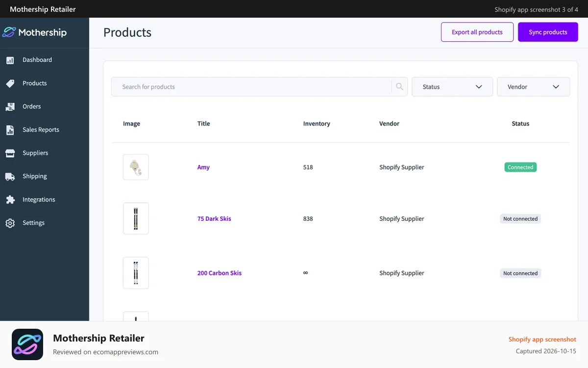Click Shopify Supplier vendor in Amy row
588x368 pixels.
pyautogui.click(x=402, y=167)
